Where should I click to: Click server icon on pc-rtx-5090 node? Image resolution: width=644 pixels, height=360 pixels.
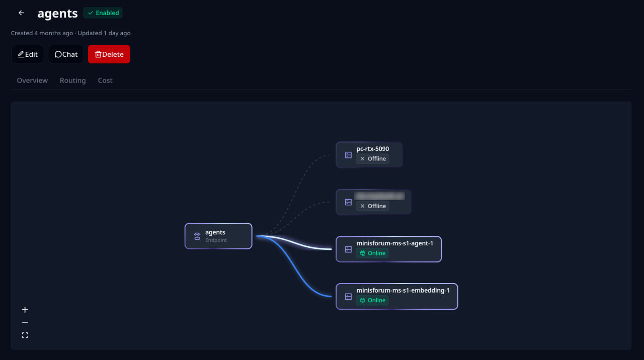(348, 155)
